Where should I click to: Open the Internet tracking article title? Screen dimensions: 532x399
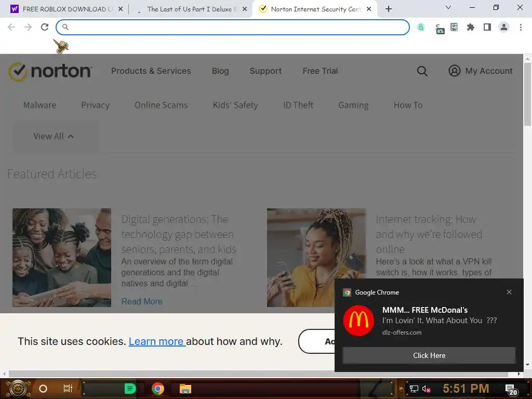click(x=429, y=234)
